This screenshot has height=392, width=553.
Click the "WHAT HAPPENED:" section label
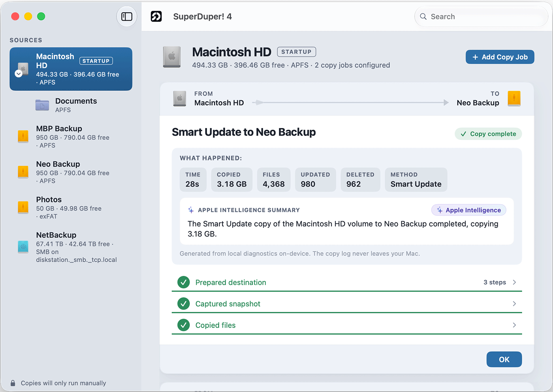pos(211,158)
